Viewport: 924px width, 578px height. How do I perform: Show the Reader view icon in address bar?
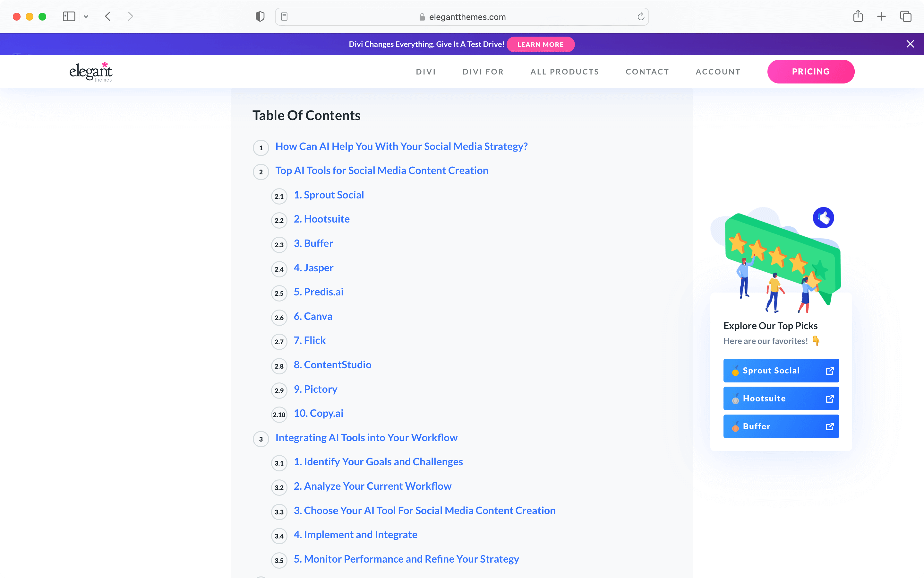pyautogui.click(x=284, y=16)
